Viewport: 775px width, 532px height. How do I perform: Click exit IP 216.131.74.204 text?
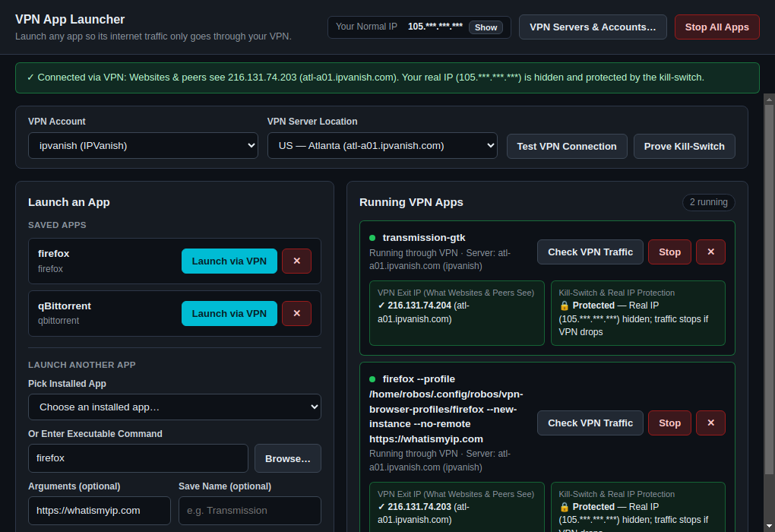pyautogui.click(x=419, y=306)
